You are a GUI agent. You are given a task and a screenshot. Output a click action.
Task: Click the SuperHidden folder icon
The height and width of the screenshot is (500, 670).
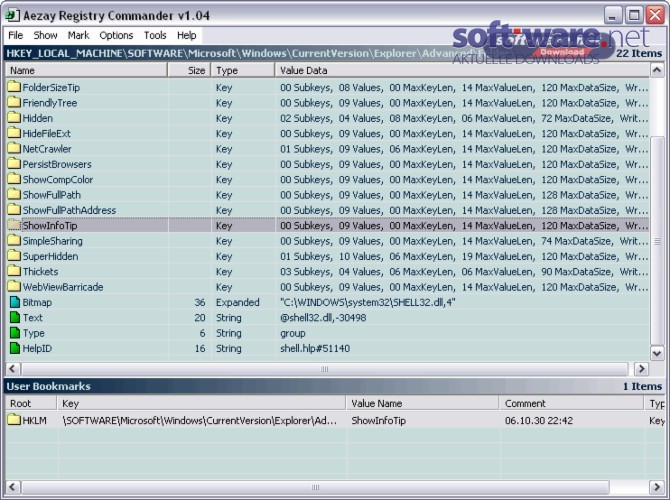[14, 256]
